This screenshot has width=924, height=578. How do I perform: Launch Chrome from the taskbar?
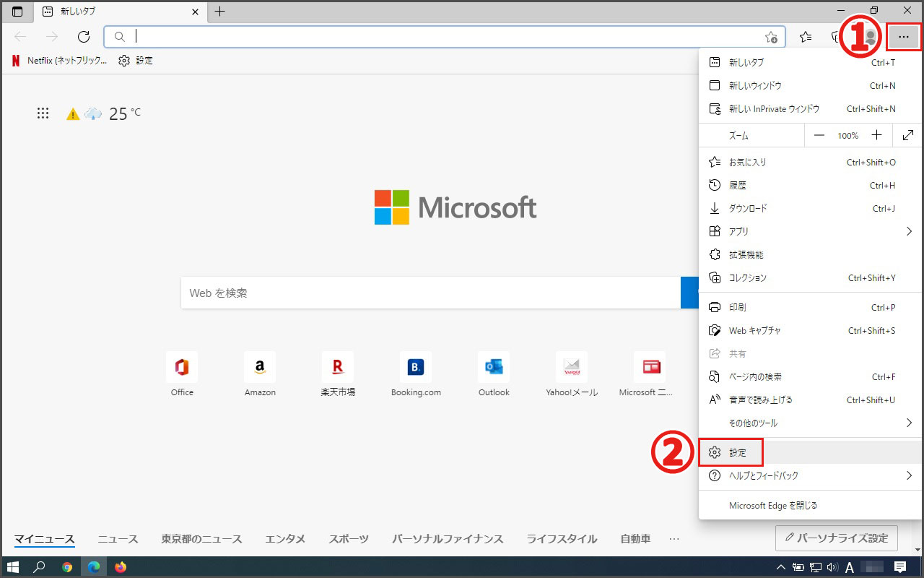click(x=67, y=567)
